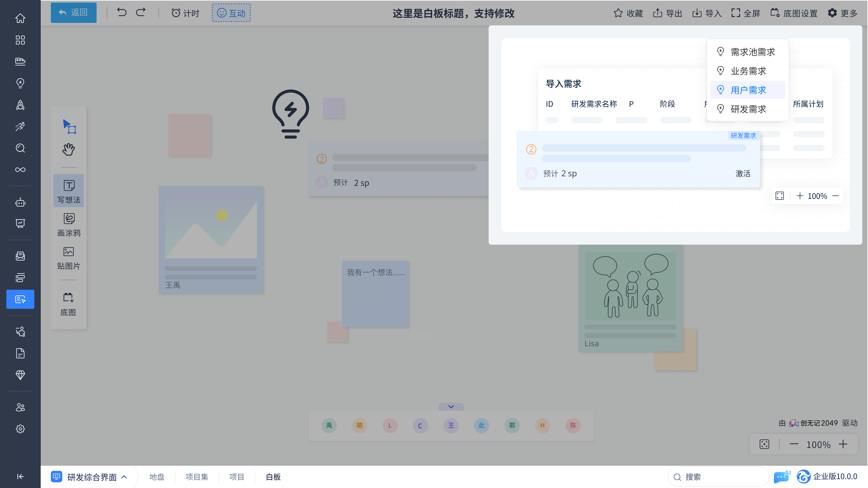Open the AI chat assistant icon
The width and height of the screenshot is (868, 488).
pos(781,477)
